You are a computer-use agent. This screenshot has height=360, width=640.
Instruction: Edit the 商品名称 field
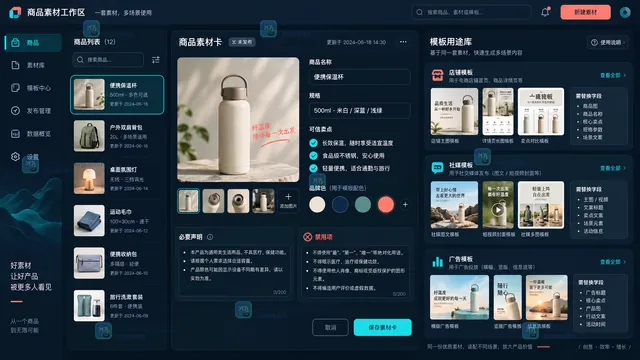tap(360, 77)
